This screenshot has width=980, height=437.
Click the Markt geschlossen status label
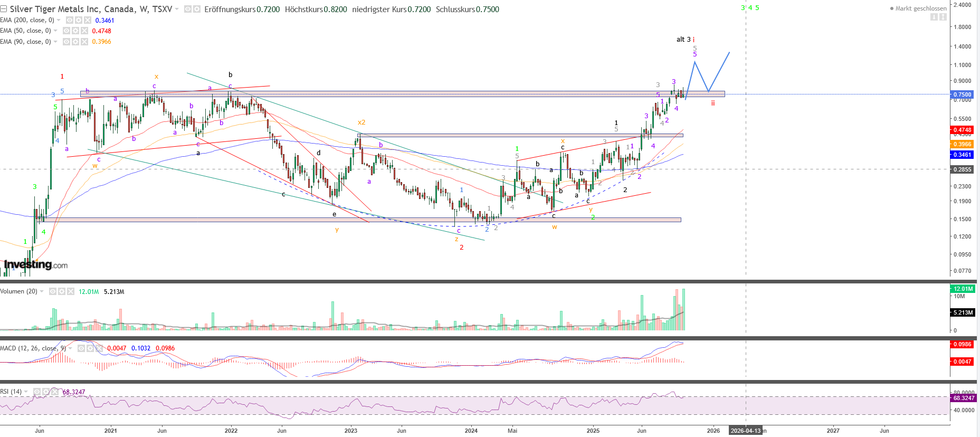tap(920, 8)
